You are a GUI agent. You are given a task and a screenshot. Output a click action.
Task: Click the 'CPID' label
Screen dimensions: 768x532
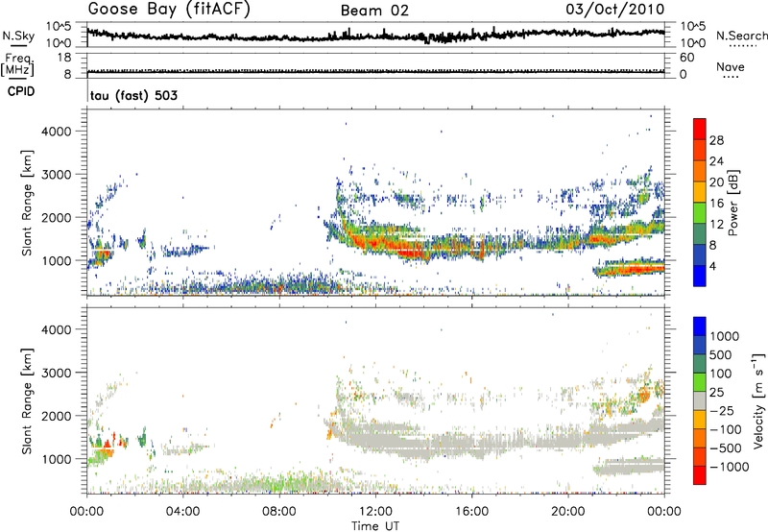[21, 91]
